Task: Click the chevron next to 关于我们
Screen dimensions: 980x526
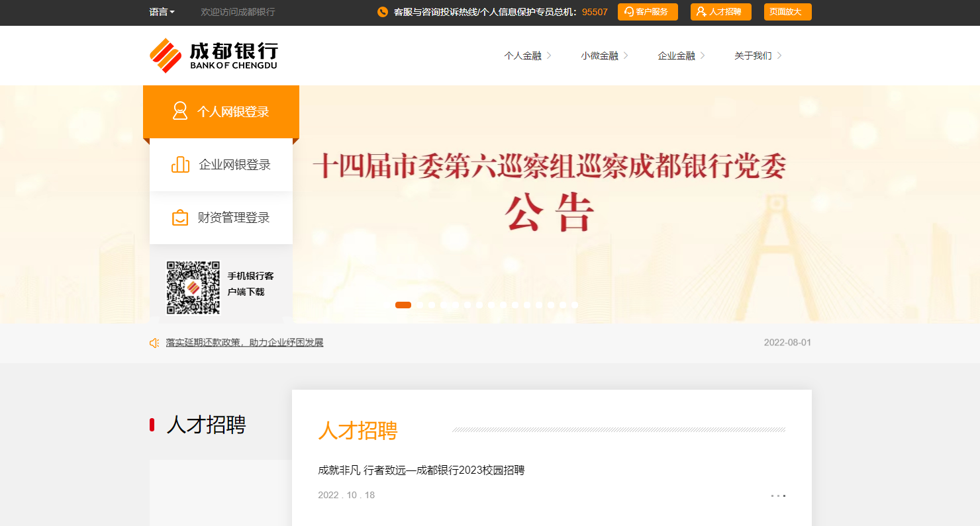Action: coord(779,56)
